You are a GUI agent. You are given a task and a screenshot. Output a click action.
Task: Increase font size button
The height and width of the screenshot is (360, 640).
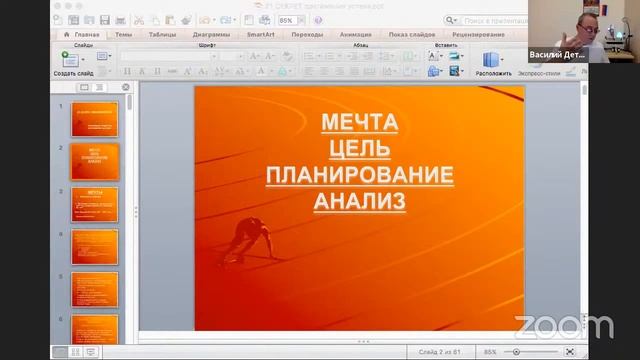click(254, 56)
